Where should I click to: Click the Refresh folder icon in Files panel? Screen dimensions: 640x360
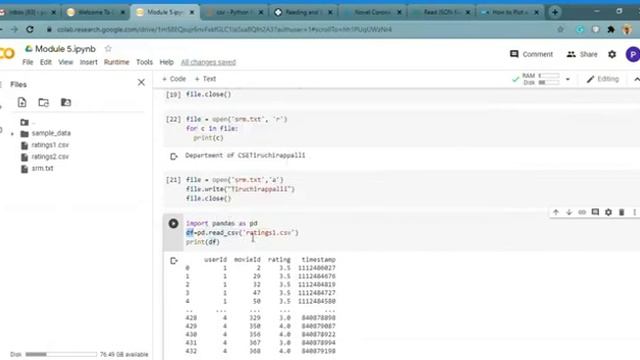coord(44,102)
